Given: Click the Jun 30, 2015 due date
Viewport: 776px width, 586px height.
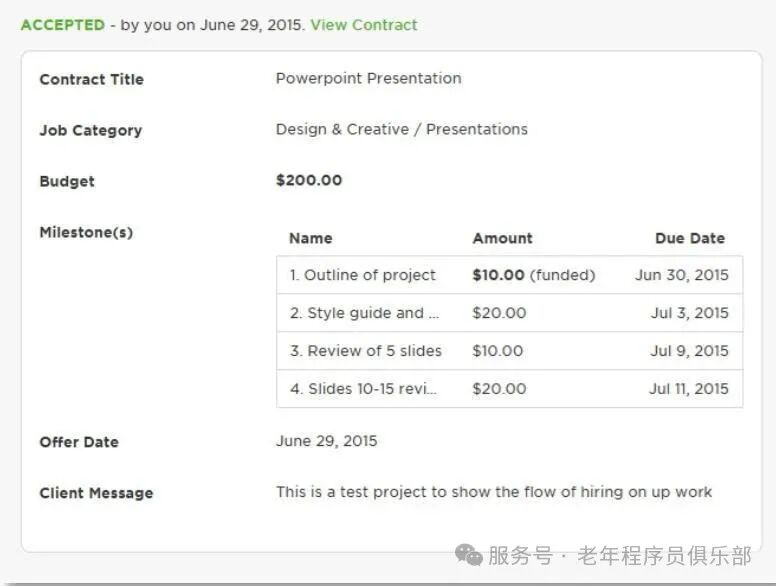Looking at the screenshot, I should tap(681, 275).
